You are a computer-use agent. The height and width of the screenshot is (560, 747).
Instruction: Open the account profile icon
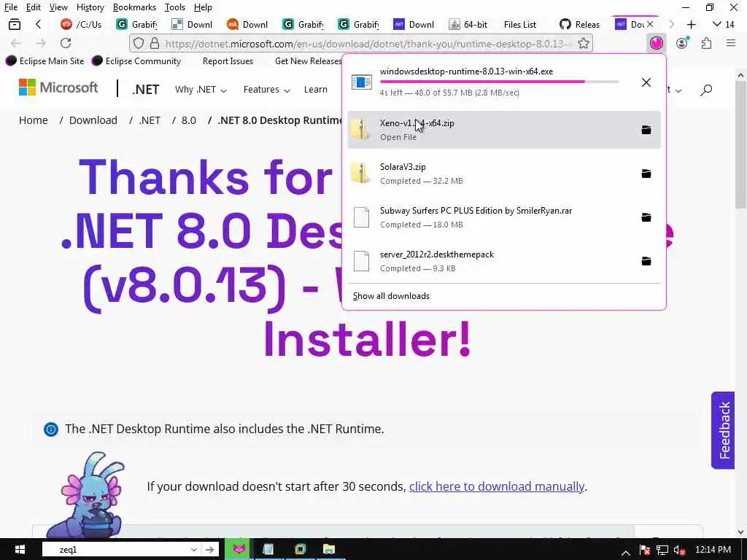pyautogui.click(x=682, y=43)
